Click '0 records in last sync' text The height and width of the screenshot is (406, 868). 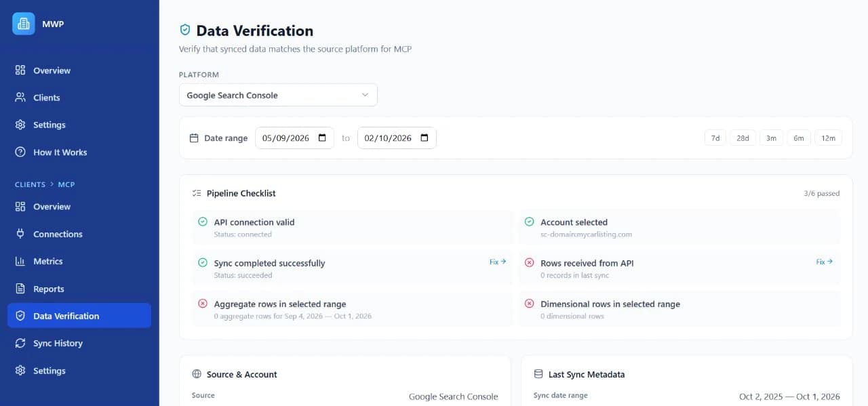click(x=574, y=275)
